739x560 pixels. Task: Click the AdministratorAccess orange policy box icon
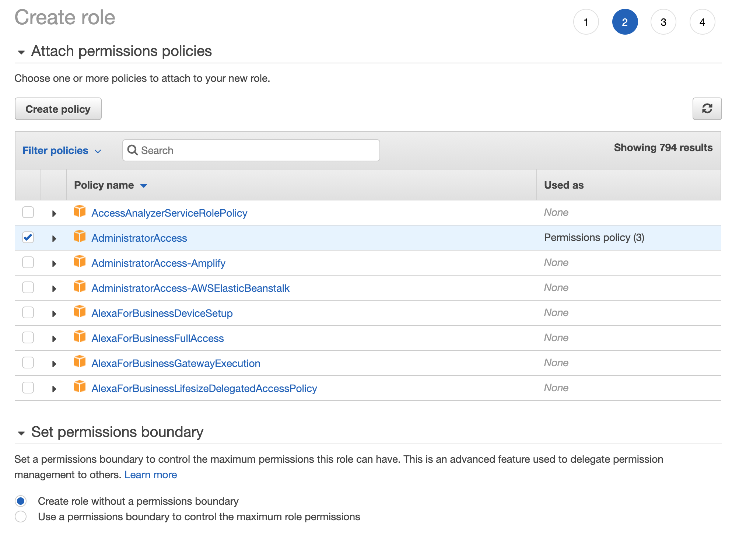[79, 237]
